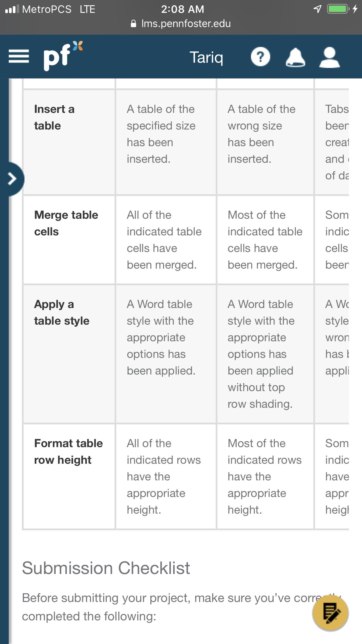Tap the battery indicator icon

[x=338, y=9]
